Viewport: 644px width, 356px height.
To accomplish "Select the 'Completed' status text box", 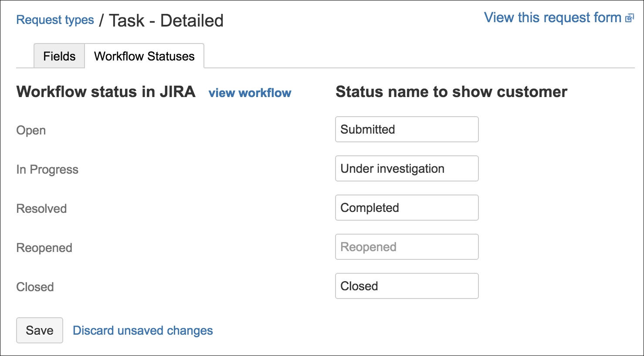I will (406, 208).
